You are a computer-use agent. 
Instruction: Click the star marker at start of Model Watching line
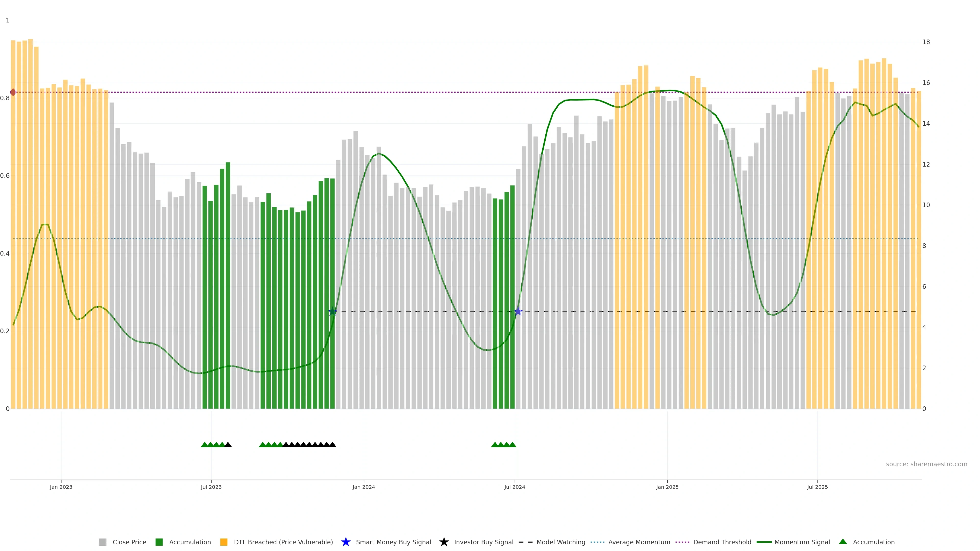[333, 311]
